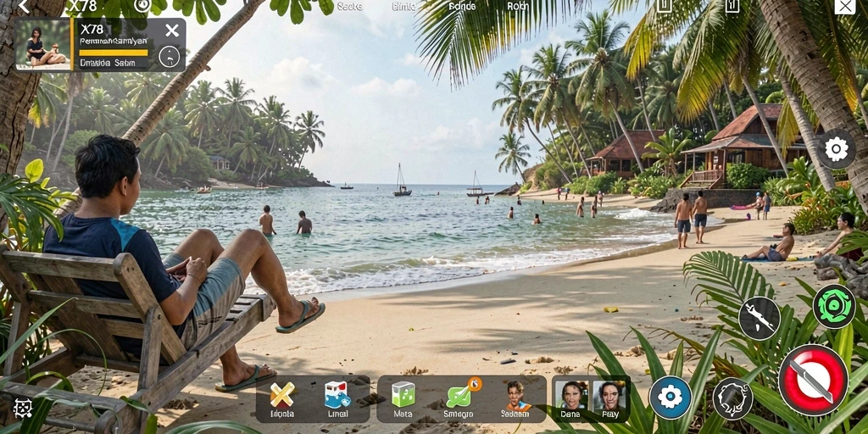
Task: Close the screen with top-right X
Action: (844, 6)
